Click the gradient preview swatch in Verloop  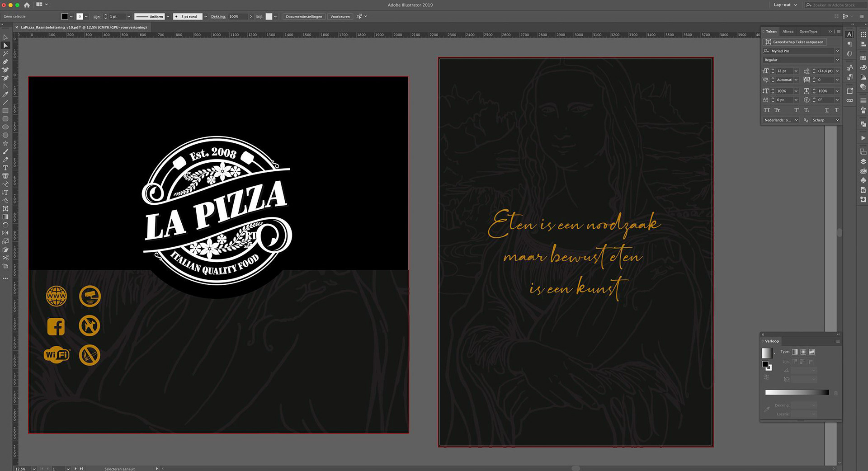coord(767,353)
